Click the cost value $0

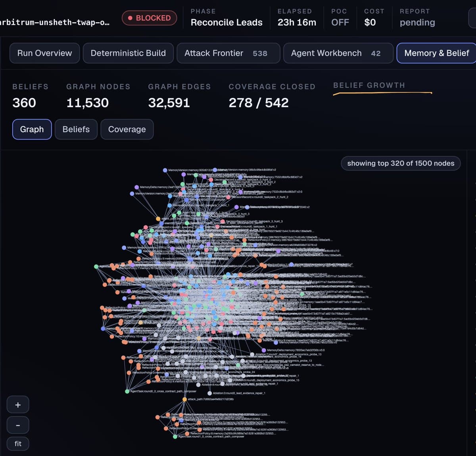370,22
